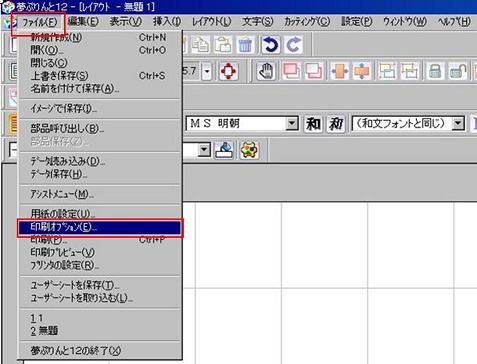The width and height of the screenshot is (477, 364).
Task: Select 印刷オプション(E) menu entry
Action: [99, 227]
